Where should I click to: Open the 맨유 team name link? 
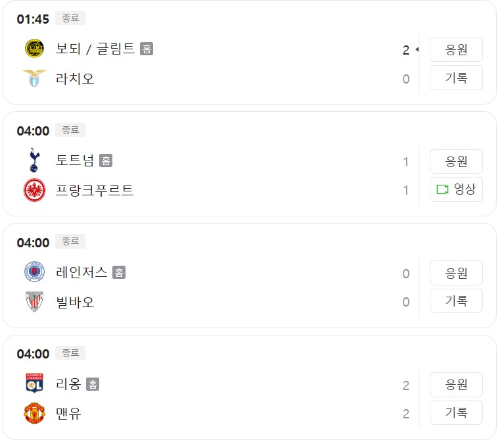click(68, 413)
